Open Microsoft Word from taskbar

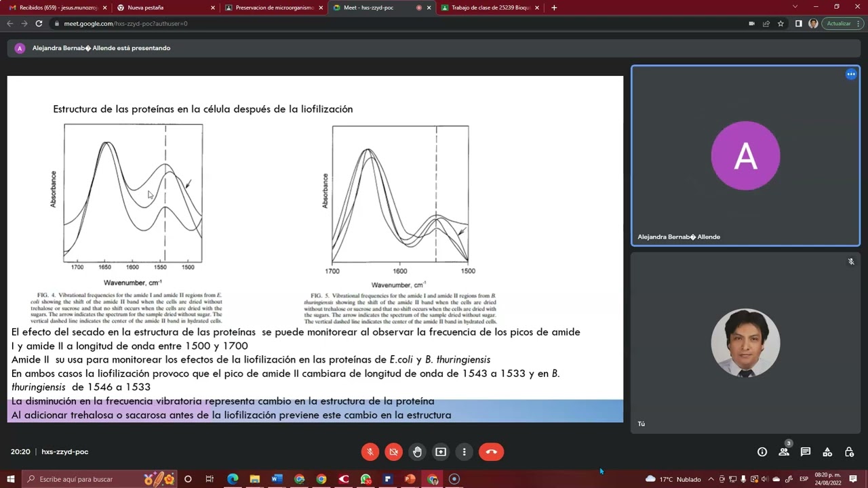click(277, 479)
